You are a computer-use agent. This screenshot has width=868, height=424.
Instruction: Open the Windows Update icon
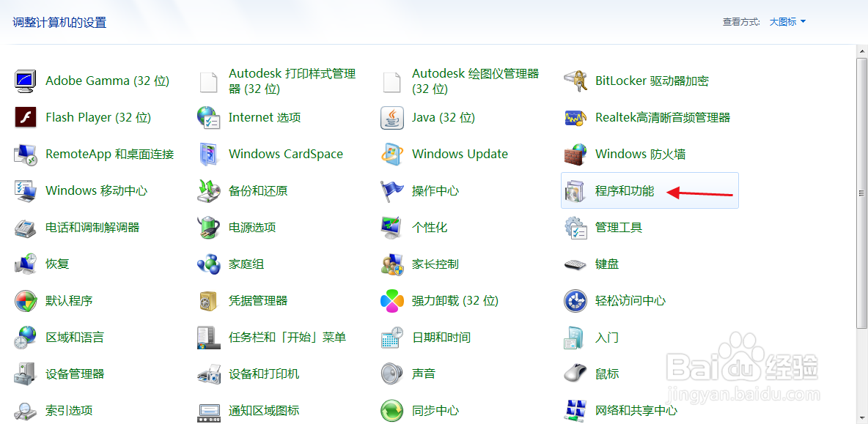pyautogui.click(x=392, y=154)
